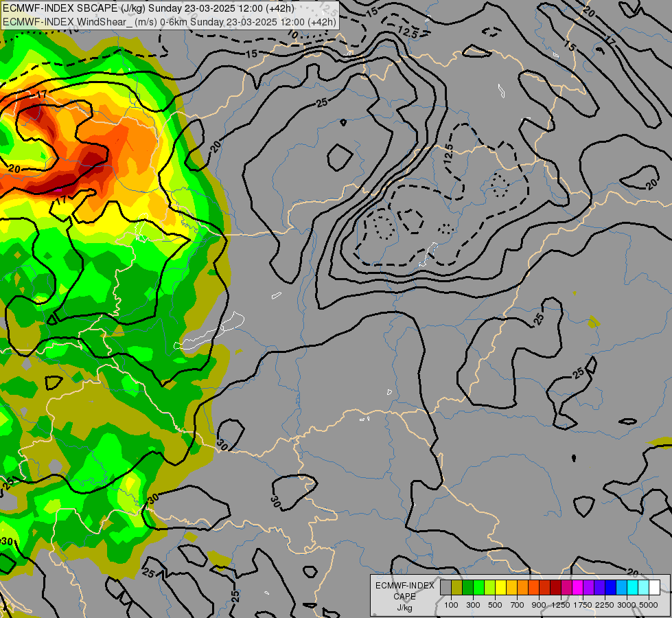Pick the dark maroon swatch before 1250

556,587
